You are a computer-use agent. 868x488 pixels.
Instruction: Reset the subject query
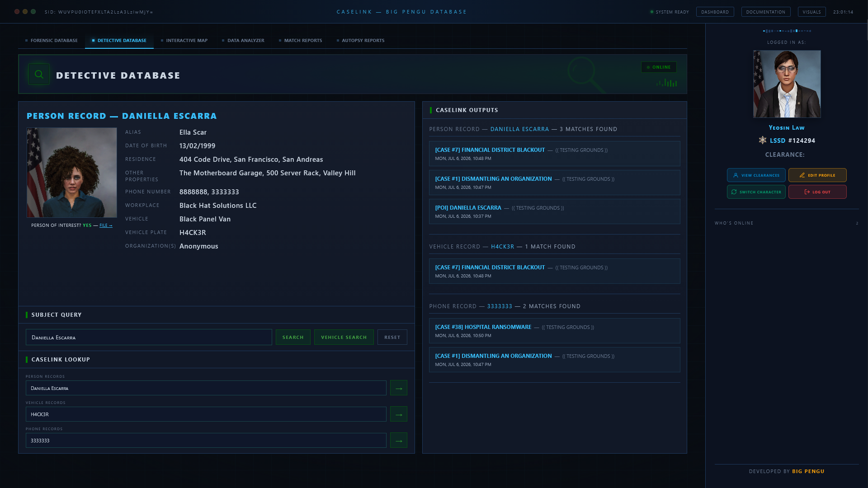point(392,338)
